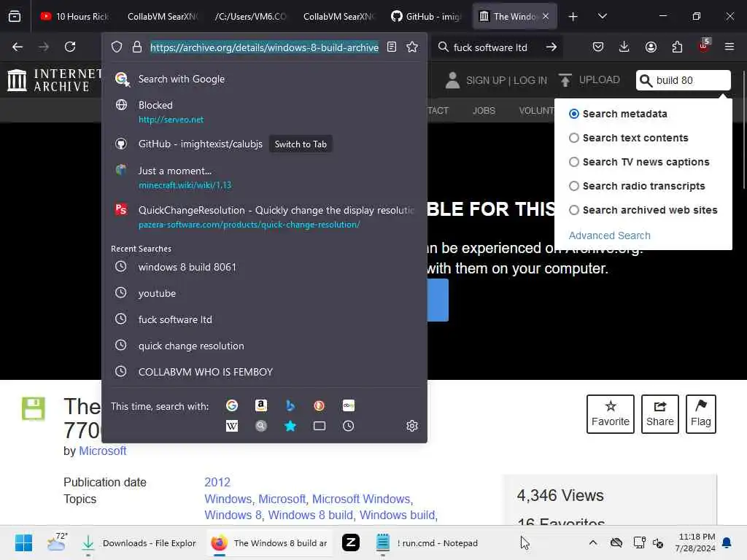This screenshot has width=747, height=560.
Task: Search bookmarks using the star icon
Action: click(290, 426)
